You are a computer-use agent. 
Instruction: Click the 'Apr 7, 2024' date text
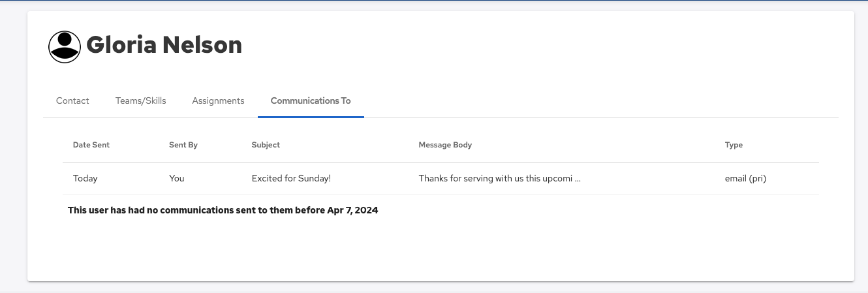pyautogui.click(x=352, y=210)
